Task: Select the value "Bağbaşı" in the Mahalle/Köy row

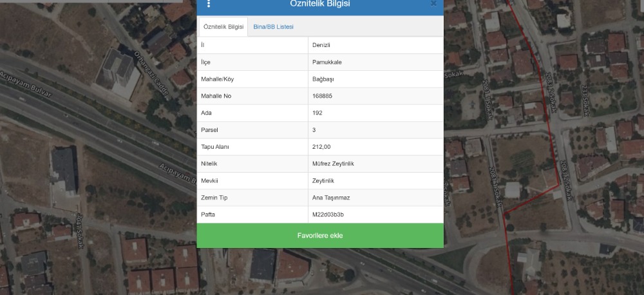Action: pos(323,79)
